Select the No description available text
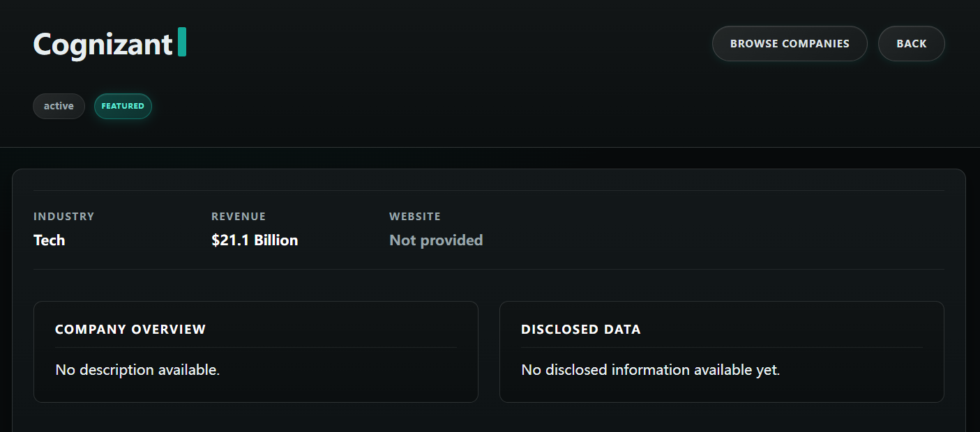The width and height of the screenshot is (980, 432). point(137,370)
